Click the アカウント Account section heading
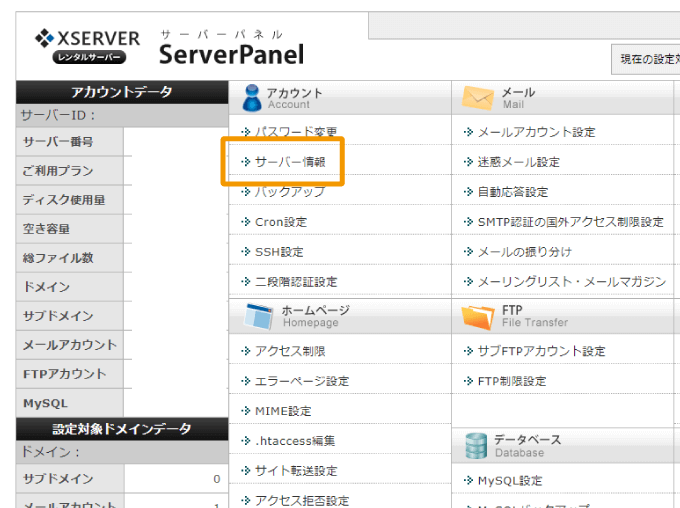The width and height of the screenshot is (680, 508). (294, 98)
